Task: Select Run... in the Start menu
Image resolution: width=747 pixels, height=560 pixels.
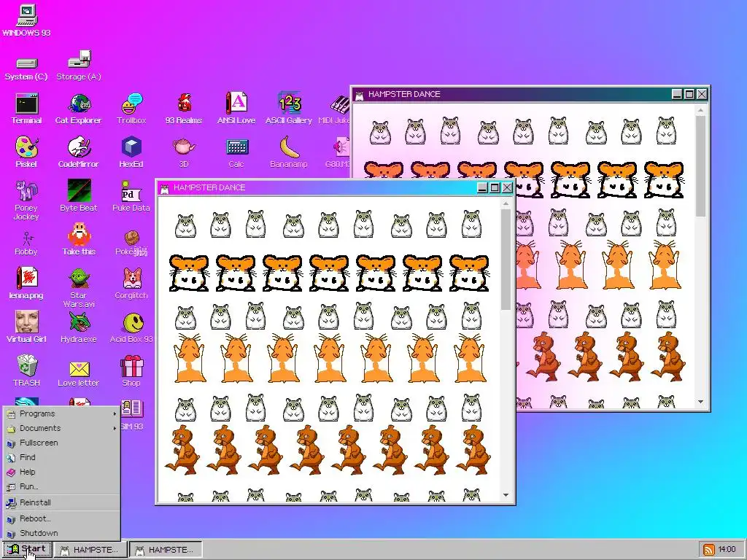Action: pyautogui.click(x=61, y=486)
